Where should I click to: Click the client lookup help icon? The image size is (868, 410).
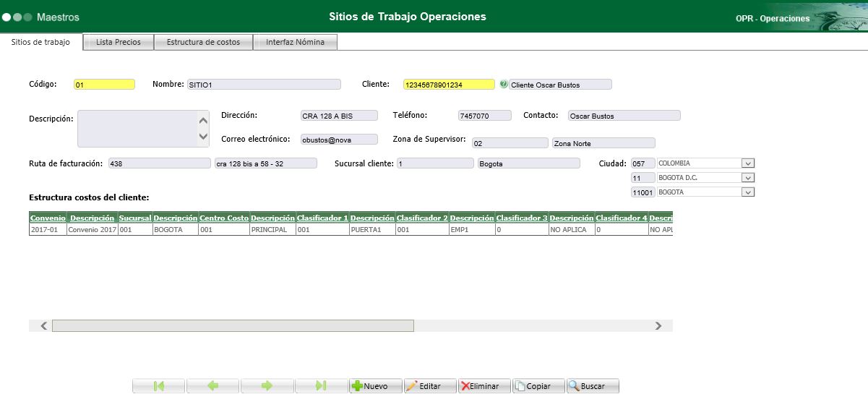(x=503, y=85)
